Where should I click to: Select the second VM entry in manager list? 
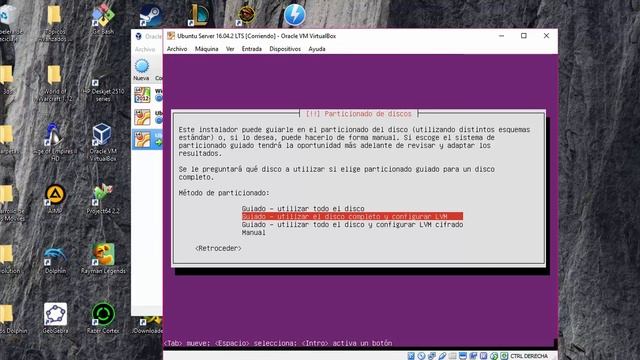148,117
